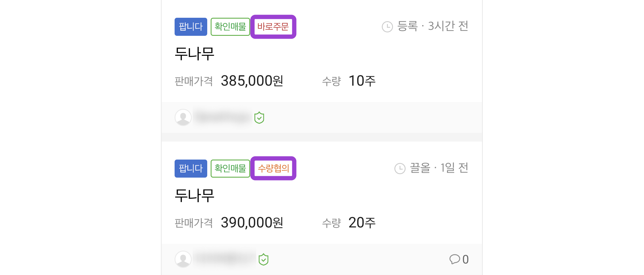Click the 팝니다 badge on the 390,000원 listing
The height and width of the screenshot is (275, 644).
tap(191, 168)
